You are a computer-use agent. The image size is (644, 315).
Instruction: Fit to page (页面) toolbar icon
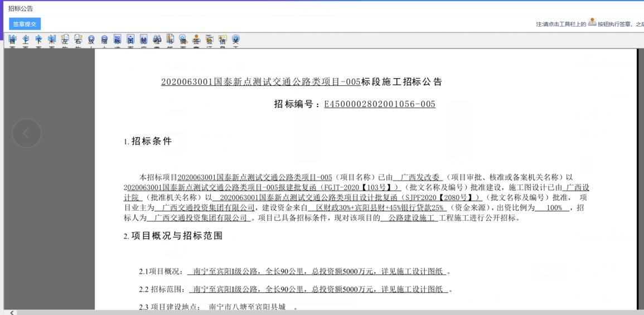pyautogui.click(x=130, y=40)
